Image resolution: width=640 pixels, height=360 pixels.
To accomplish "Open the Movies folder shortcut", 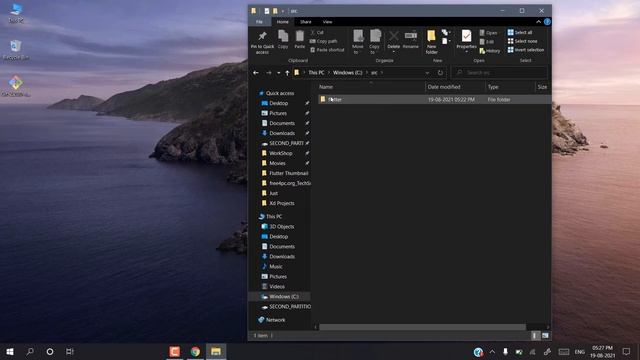I will (x=277, y=163).
